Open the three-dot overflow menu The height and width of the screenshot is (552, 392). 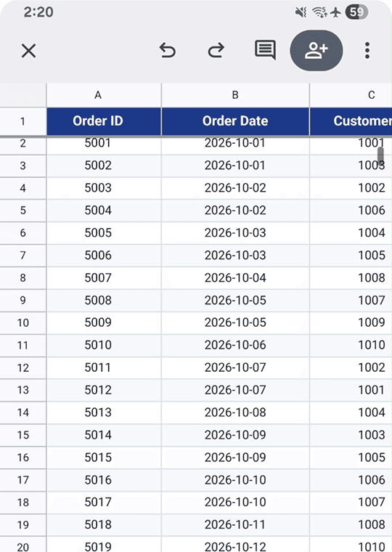pos(367,50)
